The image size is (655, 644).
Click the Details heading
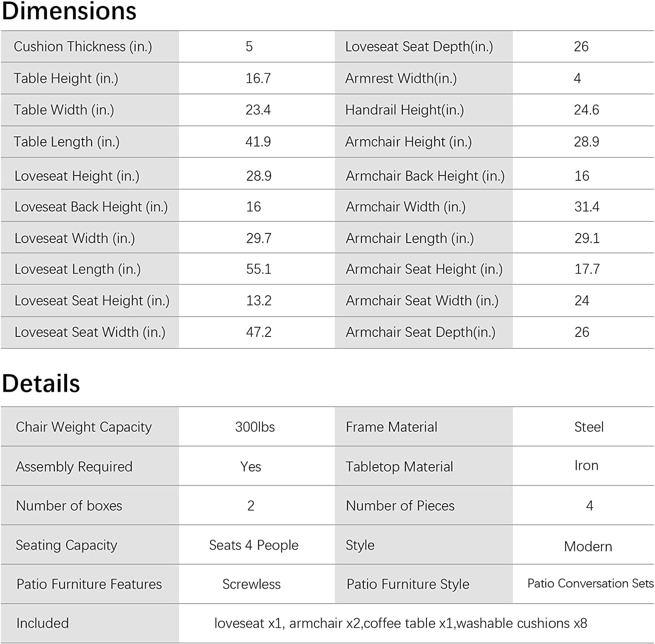coord(41,383)
